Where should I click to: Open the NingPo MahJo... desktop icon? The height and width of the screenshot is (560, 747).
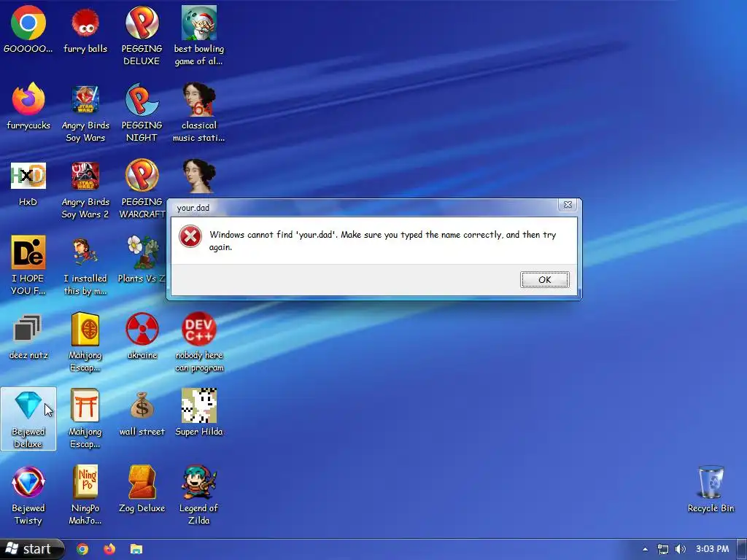click(85, 496)
